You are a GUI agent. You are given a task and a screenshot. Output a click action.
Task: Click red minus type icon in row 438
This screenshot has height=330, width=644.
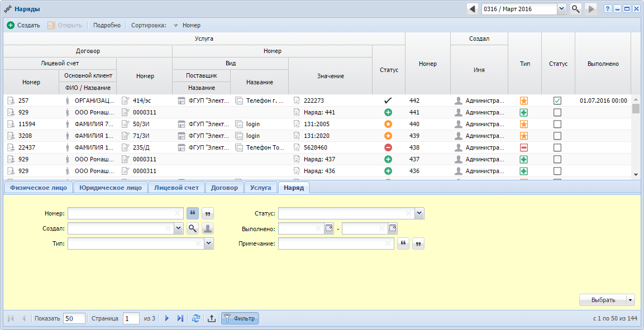(524, 148)
